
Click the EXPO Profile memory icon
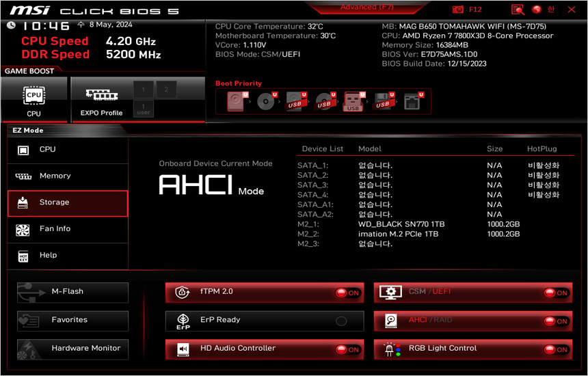(102, 95)
